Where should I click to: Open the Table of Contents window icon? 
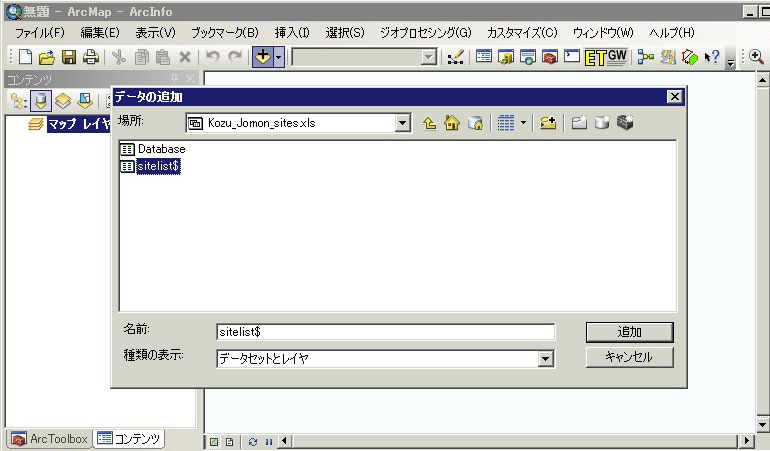click(x=484, y=56)
